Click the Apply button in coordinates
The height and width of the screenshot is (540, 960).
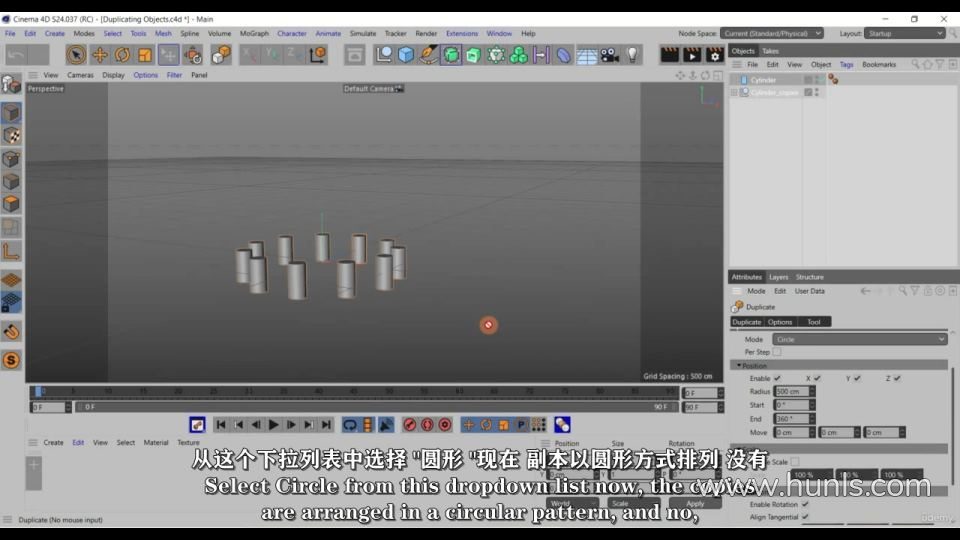coord(695,503)
